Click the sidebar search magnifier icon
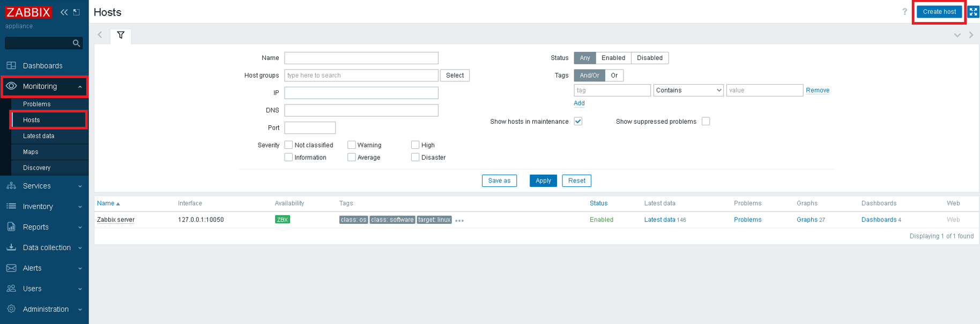This screenshot has width=980, height=324. pos(76,43)
